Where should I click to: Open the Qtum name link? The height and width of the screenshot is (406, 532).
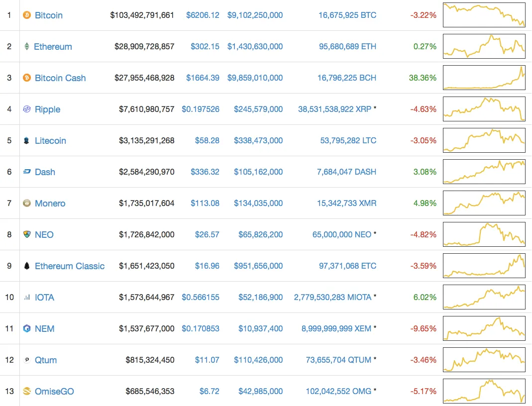pyautogui.click(x=45, y=360)
